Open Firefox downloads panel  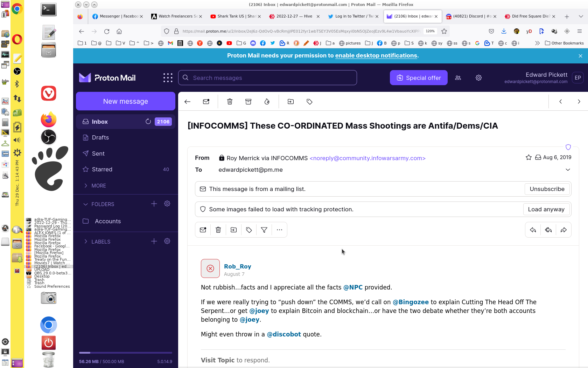[504, 31]
